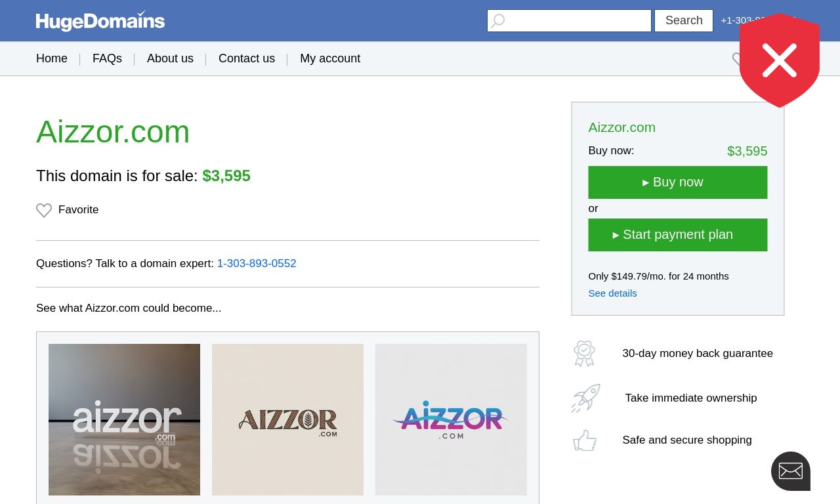Open the FAQs menu item

(107, 58)
